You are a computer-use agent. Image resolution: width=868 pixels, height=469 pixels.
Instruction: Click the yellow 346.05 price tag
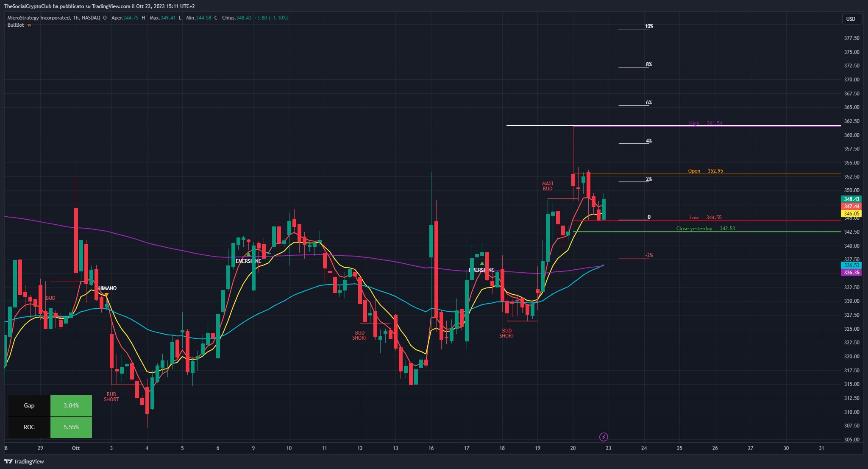[x=851, y=214]
